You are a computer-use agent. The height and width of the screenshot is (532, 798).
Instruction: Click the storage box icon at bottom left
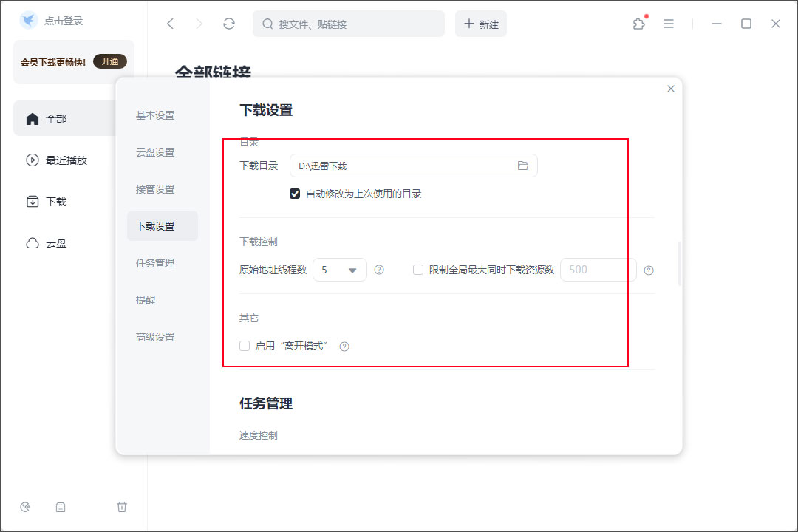tap(61, 507)
